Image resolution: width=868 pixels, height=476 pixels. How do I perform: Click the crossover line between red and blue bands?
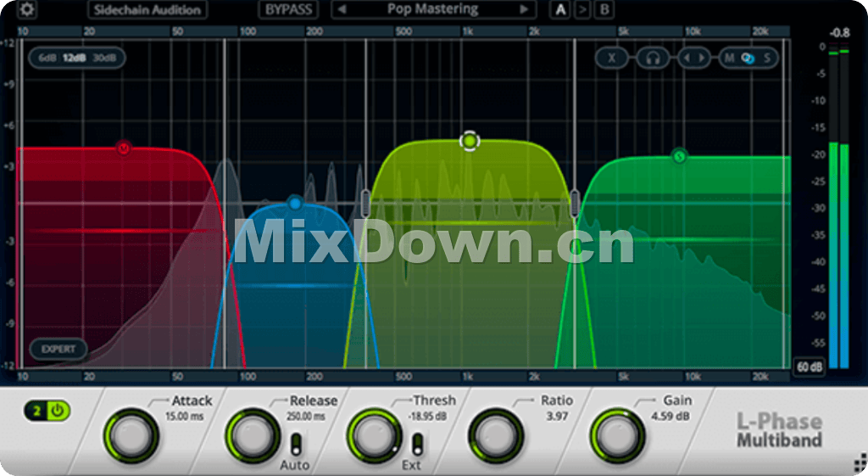(x=224, y=204)
